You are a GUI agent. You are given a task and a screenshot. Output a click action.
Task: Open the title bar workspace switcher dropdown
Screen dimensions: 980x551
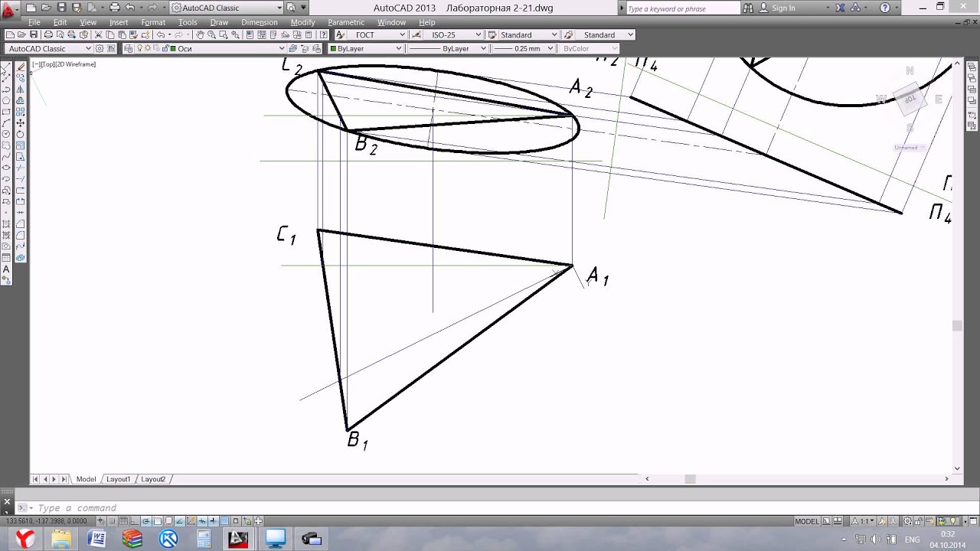(x=226, y=8)
